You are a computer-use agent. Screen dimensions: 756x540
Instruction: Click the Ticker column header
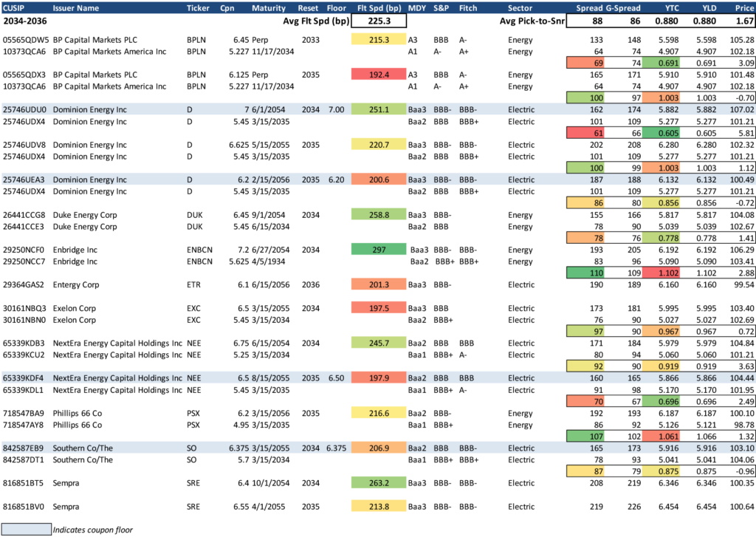click(x=198, y=8)
